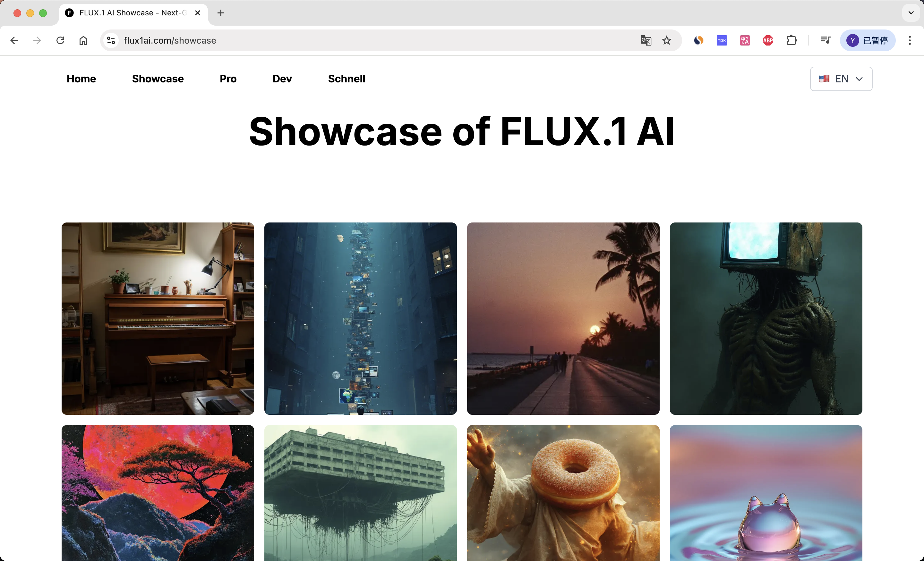The image size is (924, 561).
Task: Open the Dev navigation link
Action: pos(282,79)
